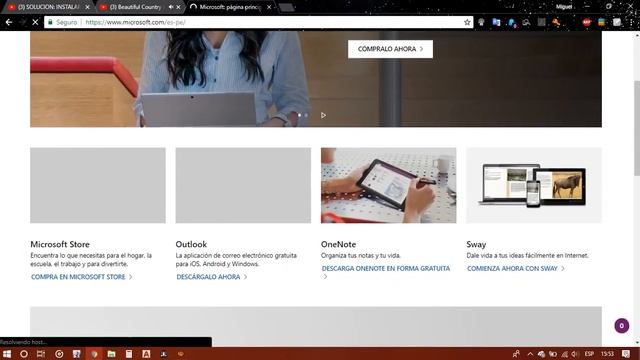Viewport: 640px width, 360px height.
Task: Open the translate extension icon in toolbar
Action: point(496,22)
